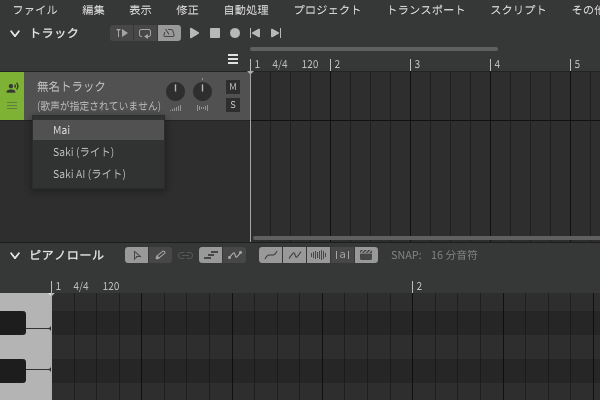Screen dimensions: 600x400
Task: Select the pencil draw tool
Action: coord(160,255)
